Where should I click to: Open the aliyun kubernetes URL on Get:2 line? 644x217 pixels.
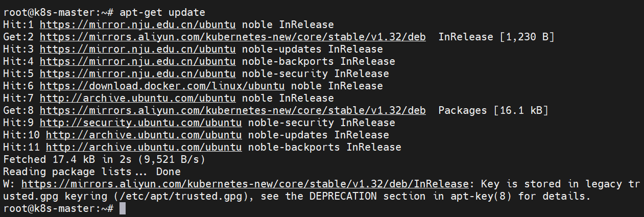point(232,37)
